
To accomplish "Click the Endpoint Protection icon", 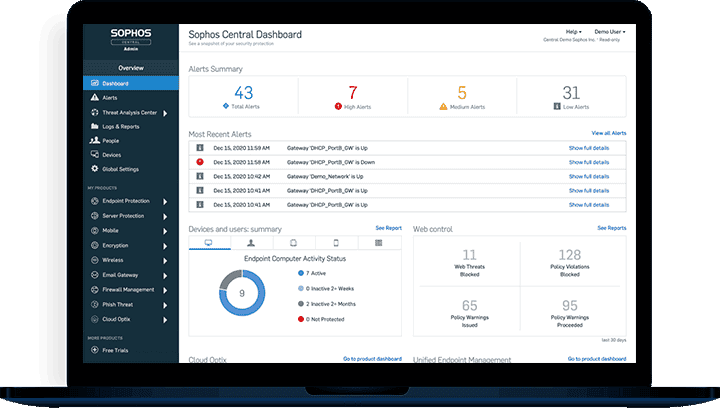I will coord(95,201).
